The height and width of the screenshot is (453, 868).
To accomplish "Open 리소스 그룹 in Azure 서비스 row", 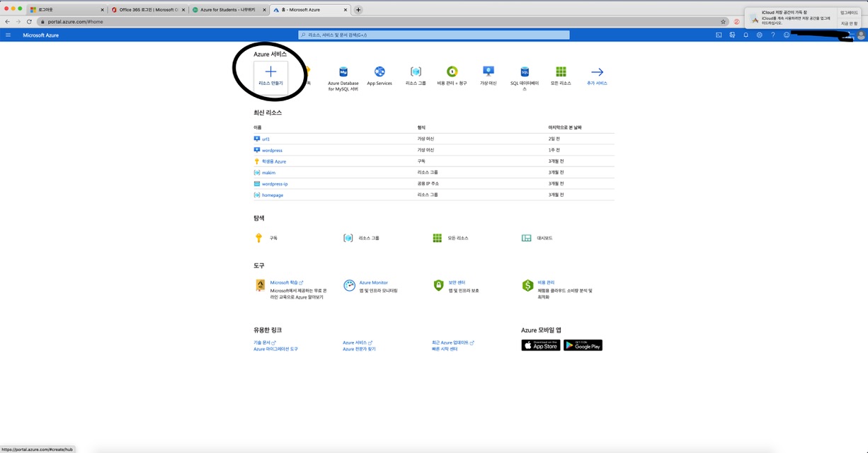I will click(416, 76).
